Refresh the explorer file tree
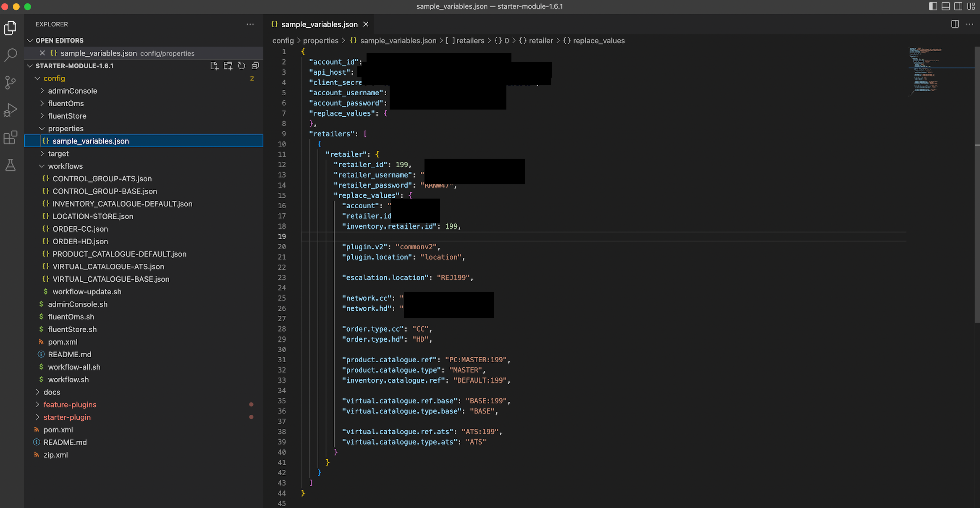Screen dimensions: 980x508 pos(241,66)
